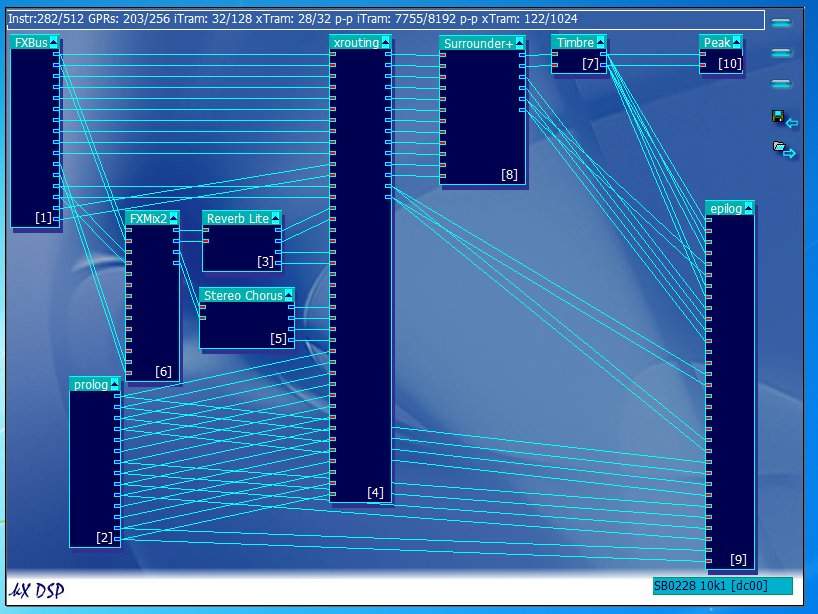Select the FXBus module title
818x614 pixels.
click(x=31, y=42)
